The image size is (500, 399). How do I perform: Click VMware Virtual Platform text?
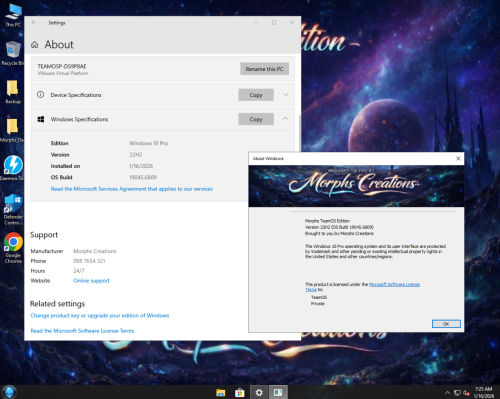(63, 73)
